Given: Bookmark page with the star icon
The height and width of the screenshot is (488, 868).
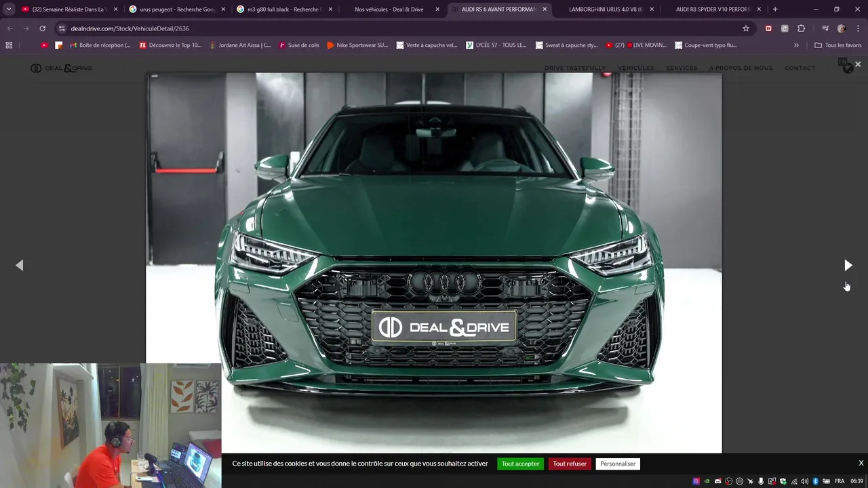Looking at the screenshot, I should 746,28.
